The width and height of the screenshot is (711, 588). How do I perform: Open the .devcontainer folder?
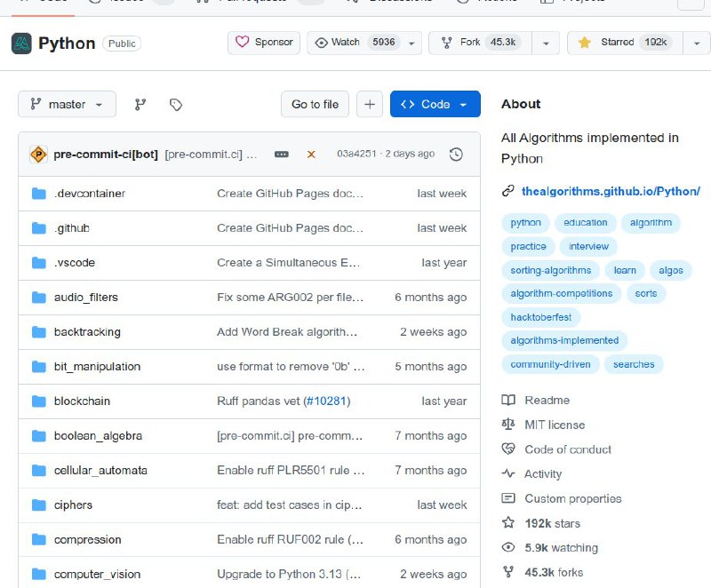point(90,194)
